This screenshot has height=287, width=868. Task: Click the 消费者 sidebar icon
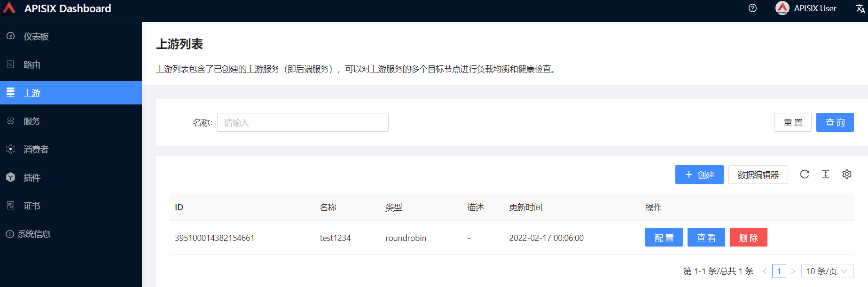pyautogui.click(x=11, y=149)
